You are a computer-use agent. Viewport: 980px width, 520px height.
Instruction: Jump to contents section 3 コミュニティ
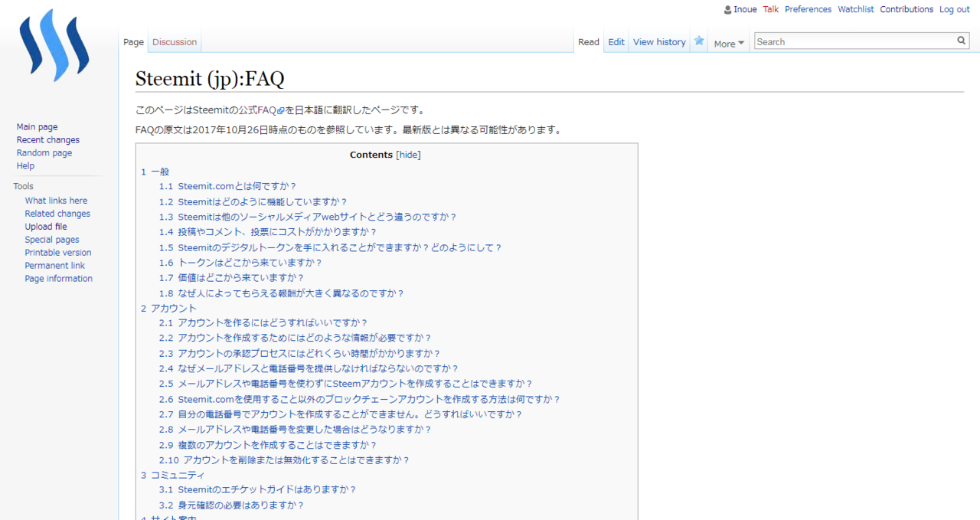(x=173, y=475)
